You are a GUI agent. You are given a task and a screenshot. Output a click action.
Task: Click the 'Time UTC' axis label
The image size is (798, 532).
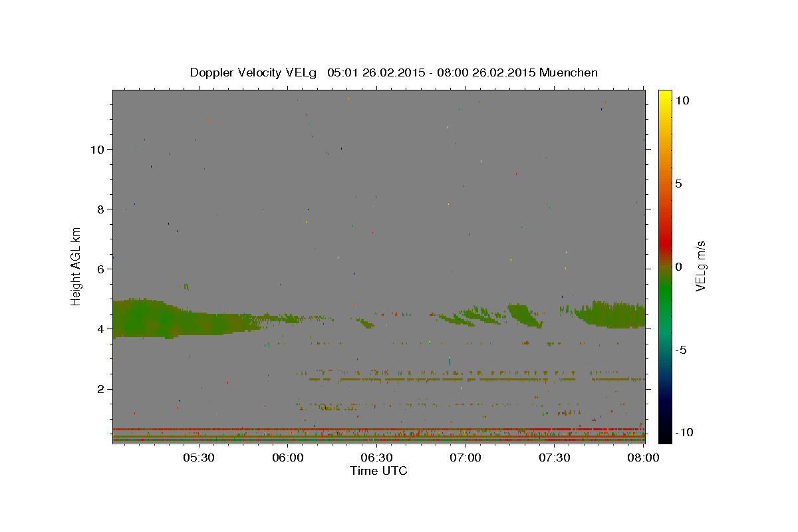coord(378,471)
